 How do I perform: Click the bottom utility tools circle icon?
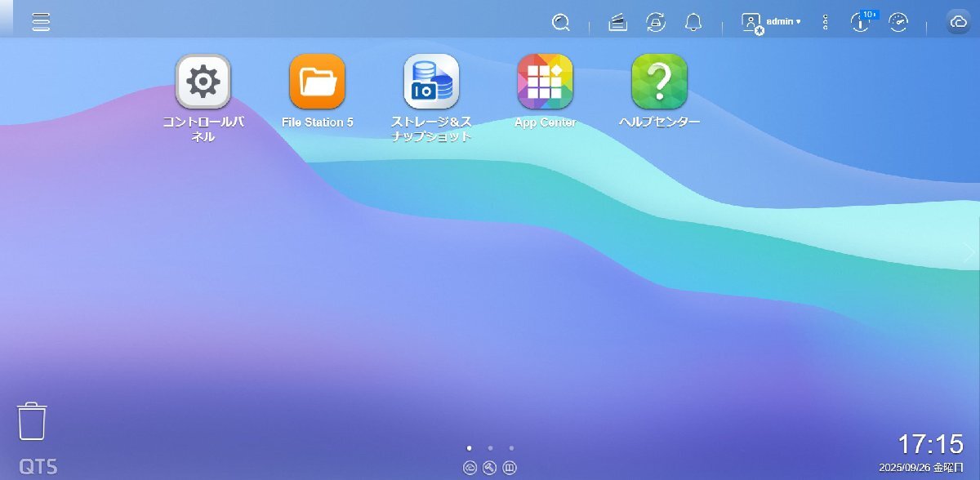pyautogui.click(x=490, y=468)
